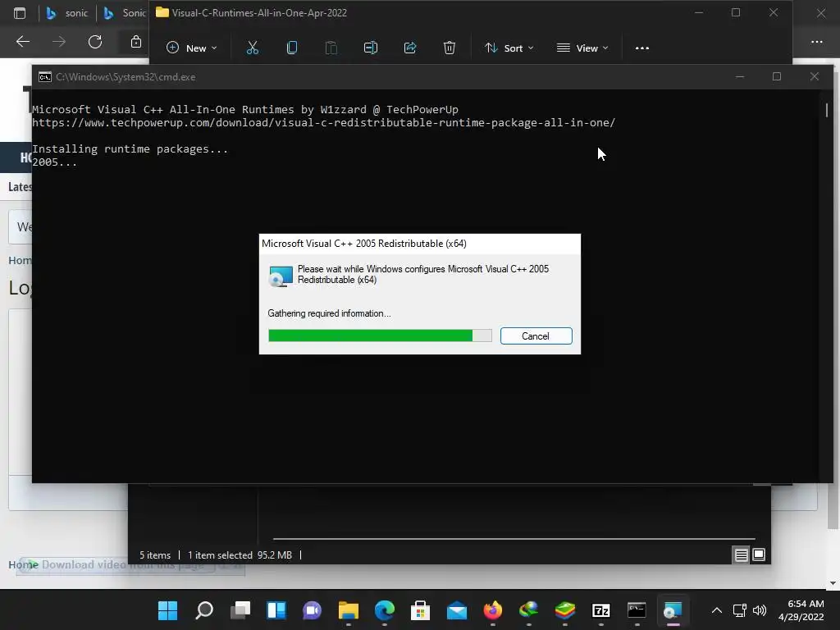This screenshot has height=630, width=840.
Task: Click the browser refresh icon
Action: pyautogui.click(x=95, y=42)
